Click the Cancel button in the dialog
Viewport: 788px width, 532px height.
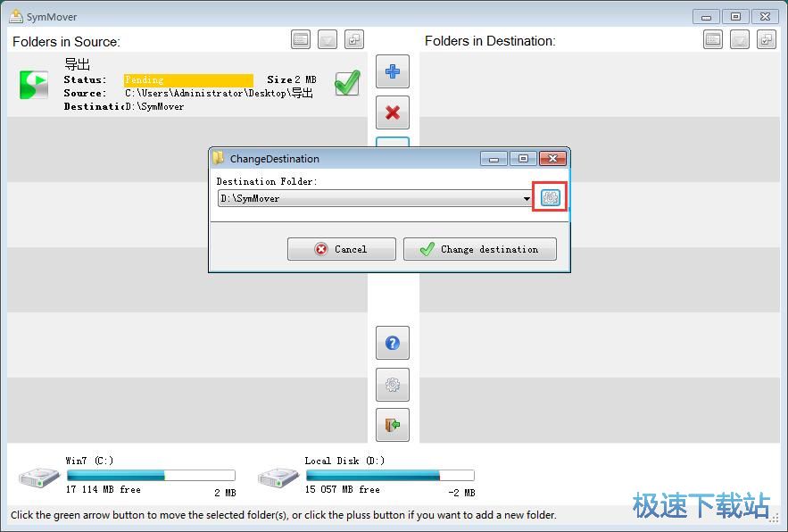tap(342, 249)
